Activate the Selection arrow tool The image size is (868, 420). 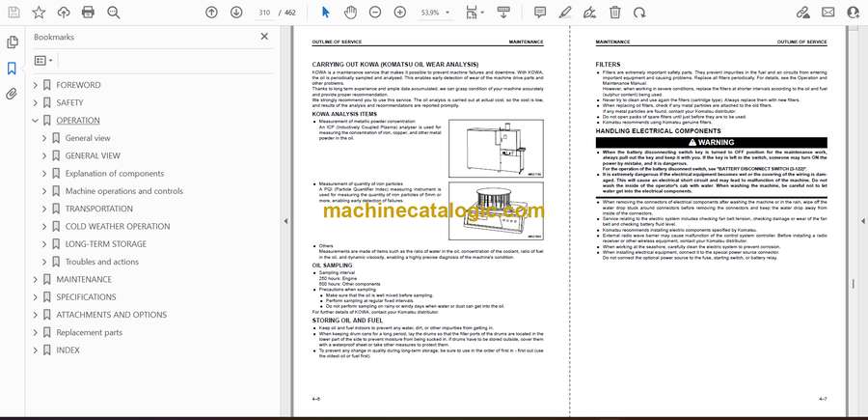(x=326, y=13)
